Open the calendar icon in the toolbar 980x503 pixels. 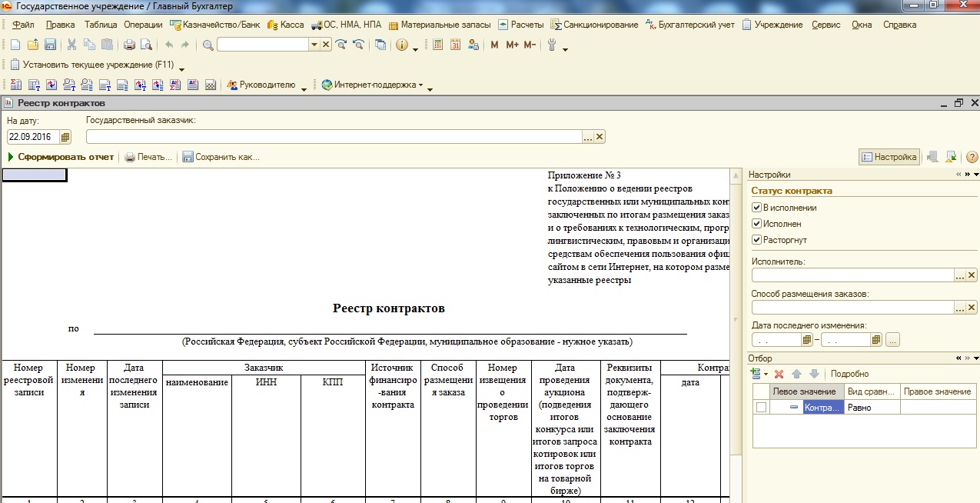(455, 45)
